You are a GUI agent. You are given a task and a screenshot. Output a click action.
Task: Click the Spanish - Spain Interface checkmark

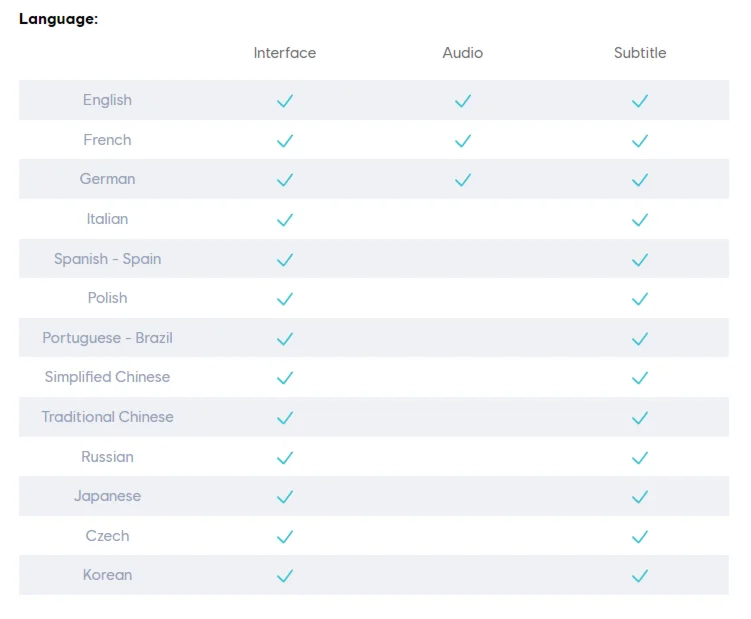pyautogui.click(x=285, y=260)
